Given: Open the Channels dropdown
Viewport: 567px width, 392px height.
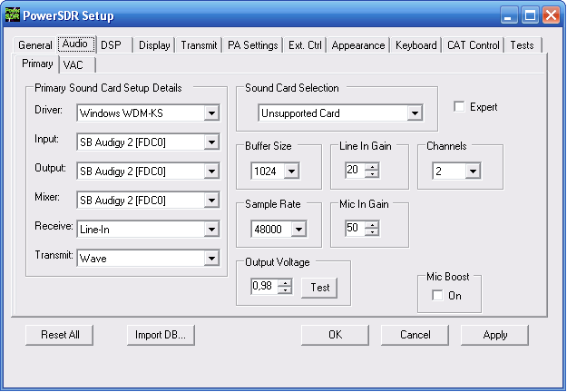Looking at the screenshot, I should coord(473,171).
